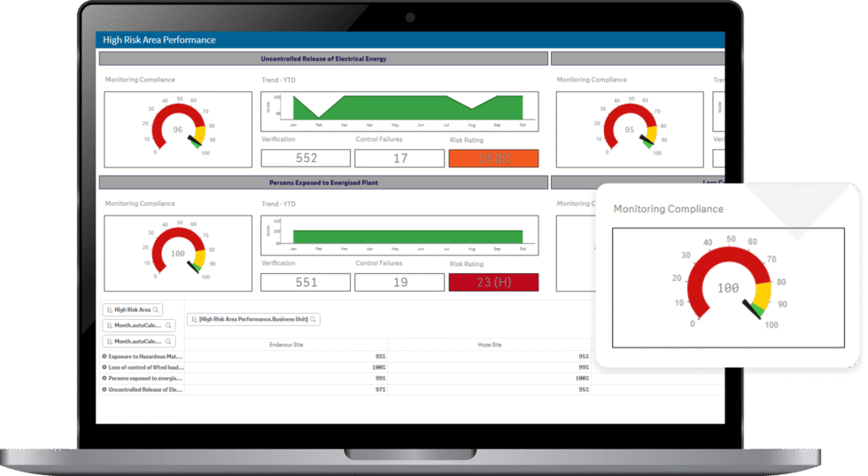The width and height of the screenshot is (868, 476).
Task: Click sort icon in the Business Unit chip
Action: point(194,319)
